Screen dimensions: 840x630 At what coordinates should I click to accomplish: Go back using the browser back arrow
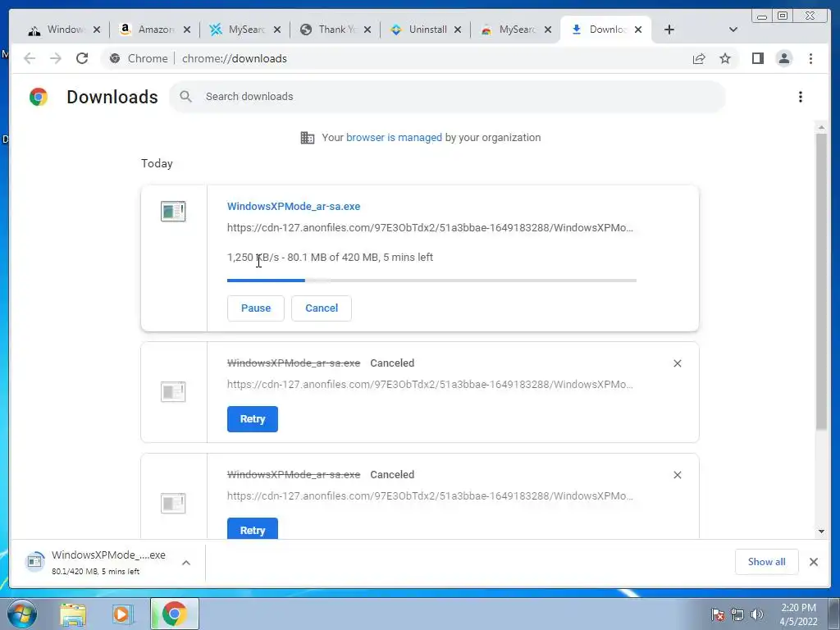coord(30,58)
